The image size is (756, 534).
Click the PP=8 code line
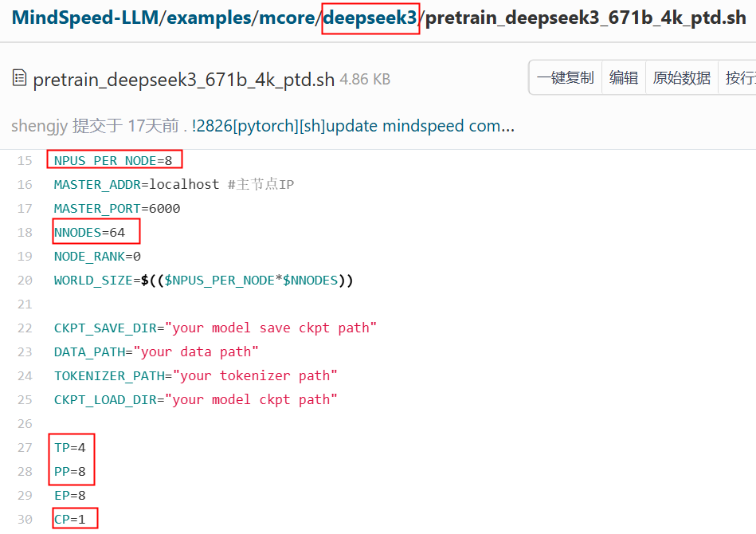[x=70, y=471]
